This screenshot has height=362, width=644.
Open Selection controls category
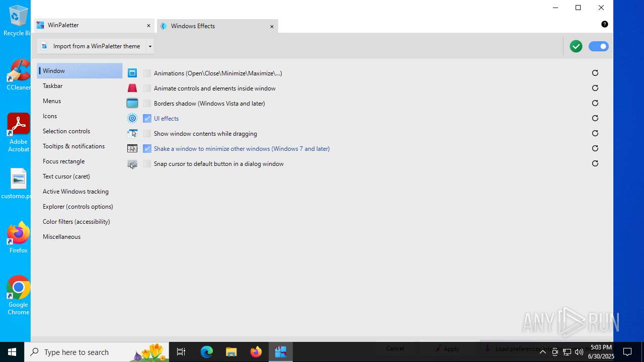[x=79, y=131]
